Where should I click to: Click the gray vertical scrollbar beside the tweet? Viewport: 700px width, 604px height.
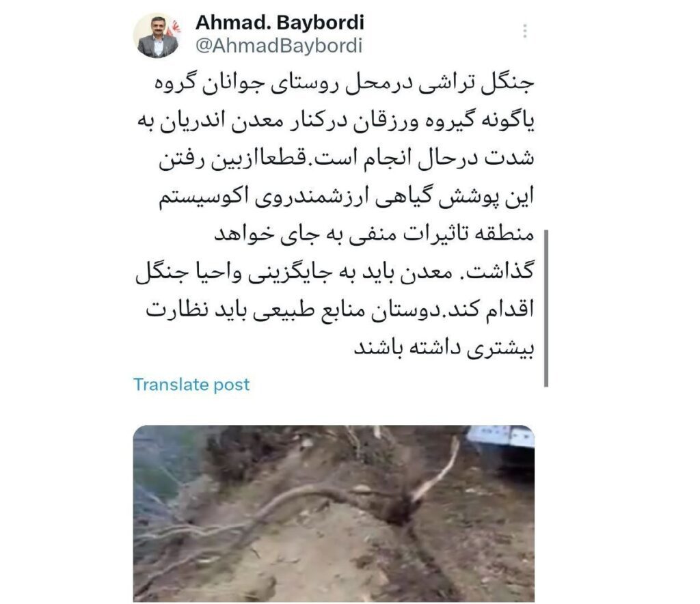click(x=546, y=308)
